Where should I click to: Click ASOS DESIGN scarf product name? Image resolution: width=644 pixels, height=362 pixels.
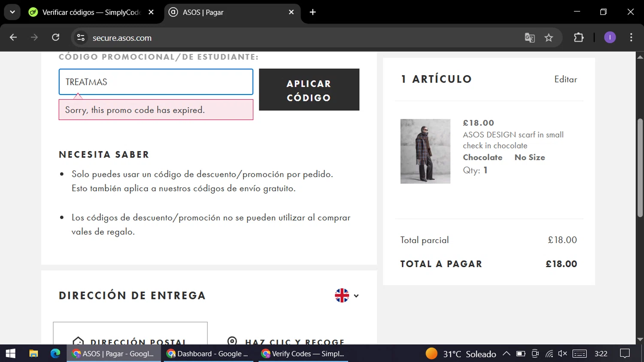513,140
